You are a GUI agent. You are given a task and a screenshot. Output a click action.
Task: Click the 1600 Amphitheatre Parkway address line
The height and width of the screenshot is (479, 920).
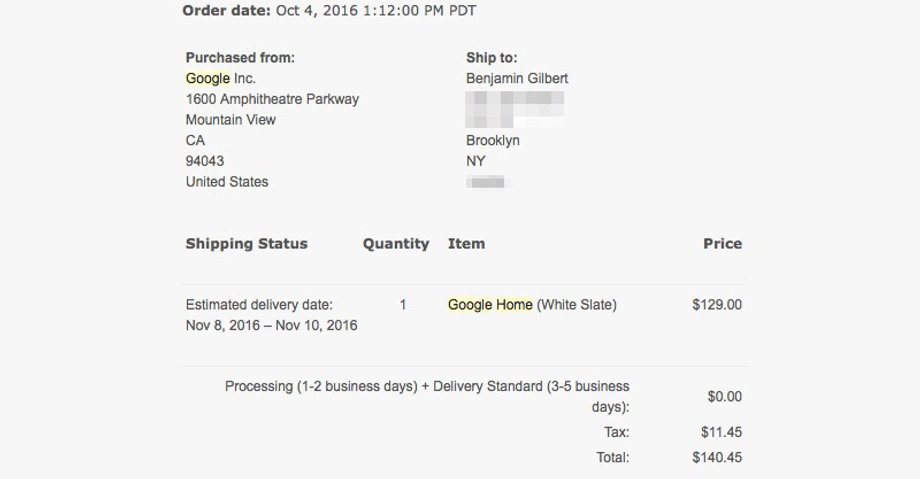click(x=272, y=99)
